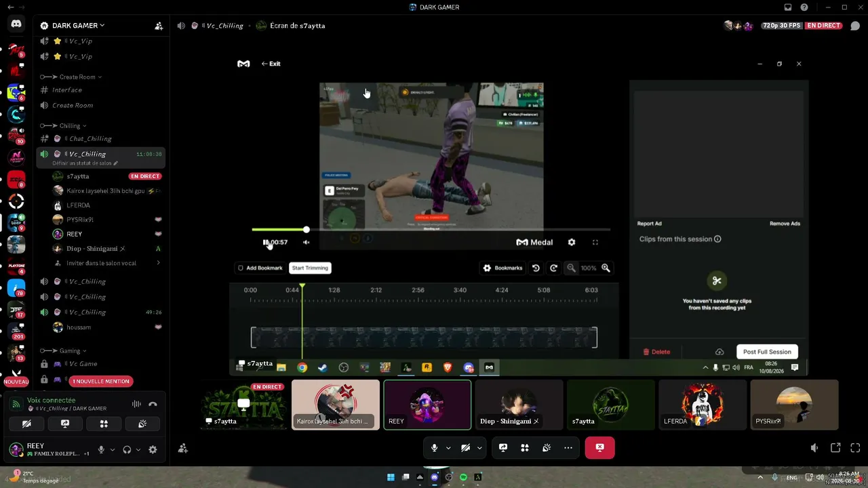Toggle microphone mute in the user panel

[101, 449]
